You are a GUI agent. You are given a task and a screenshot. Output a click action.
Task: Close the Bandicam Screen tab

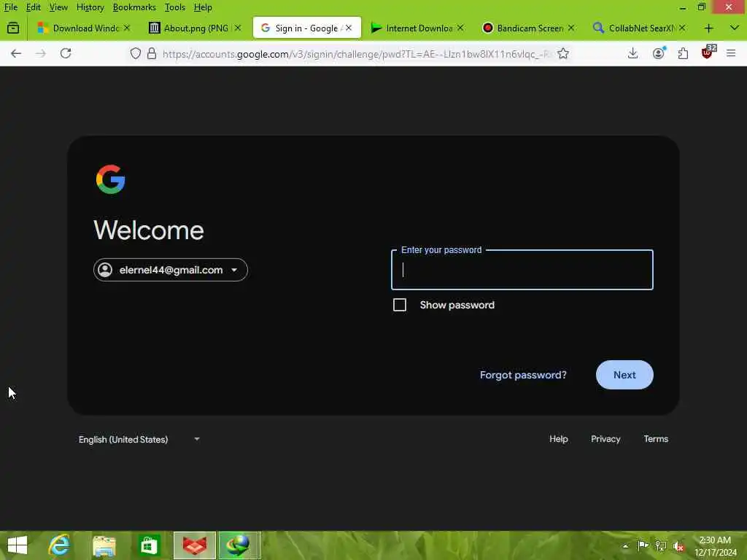pos(571,28)
